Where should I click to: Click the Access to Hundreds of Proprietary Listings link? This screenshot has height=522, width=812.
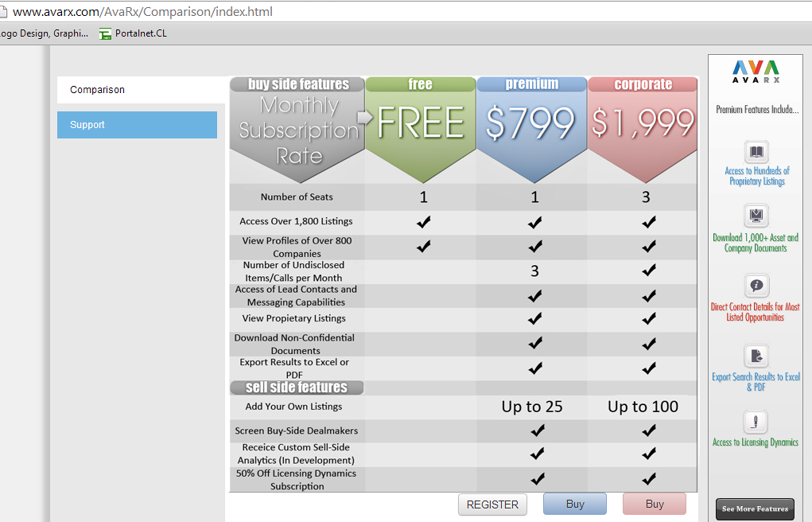pos(757,176)
